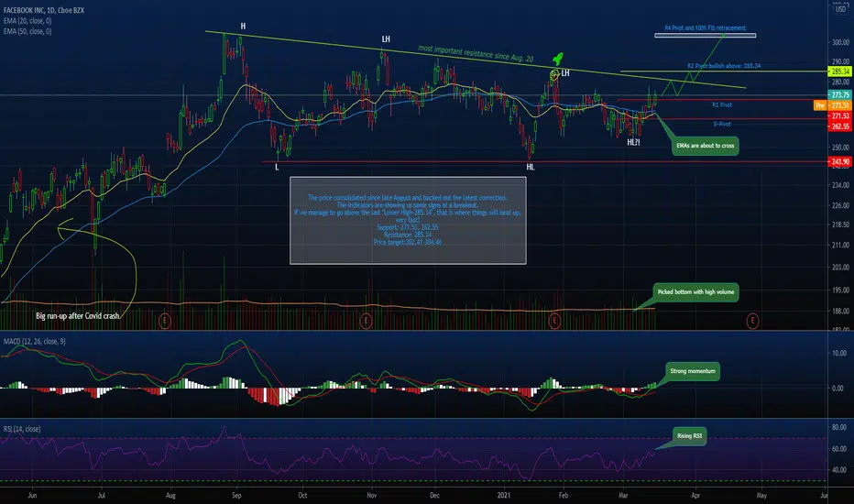Click the 'R1 Pivot' line label
Image resolution: width=854 pixels, height=504 pixels.
click(x=722, y=104)
